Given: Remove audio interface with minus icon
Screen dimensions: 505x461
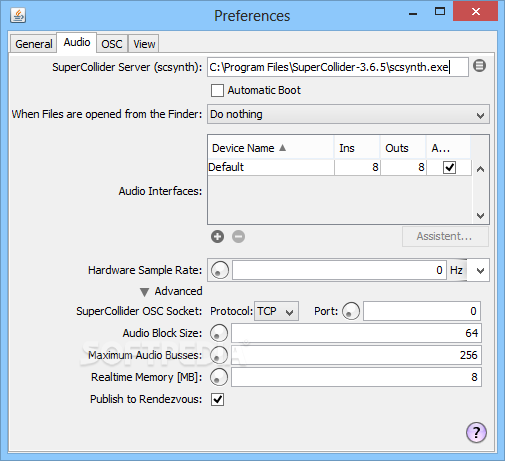Looking at the screenshot, I should point(238,237).
